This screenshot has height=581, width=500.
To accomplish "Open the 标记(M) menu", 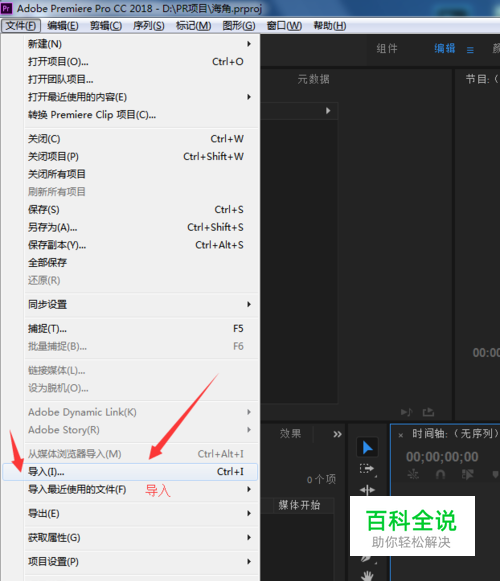I will (193, 26).
